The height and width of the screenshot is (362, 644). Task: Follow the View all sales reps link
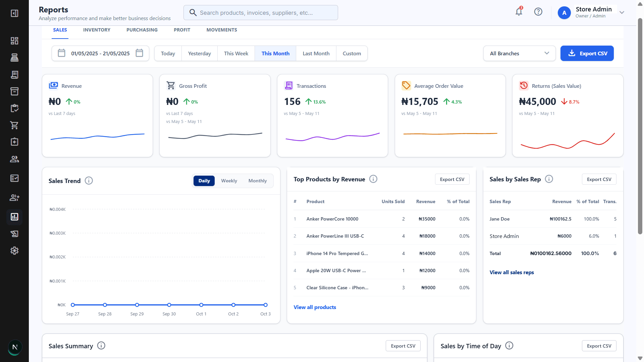[x=512, y=272]
